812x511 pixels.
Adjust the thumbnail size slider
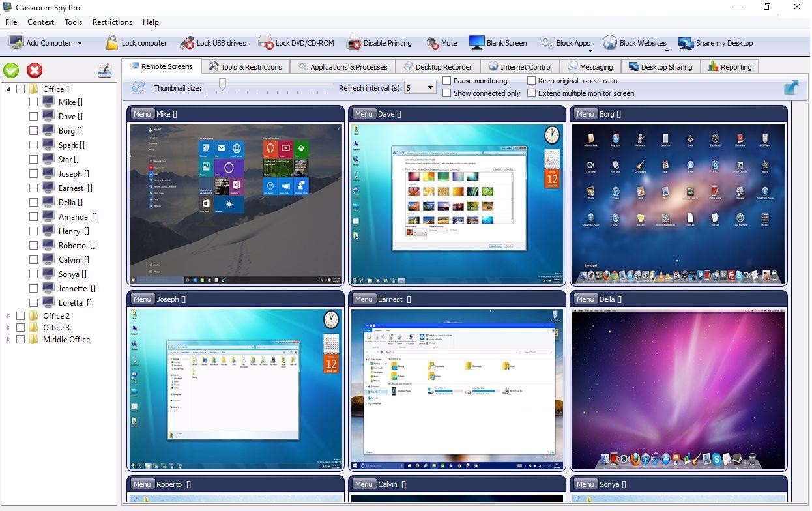tap(222, 83)
